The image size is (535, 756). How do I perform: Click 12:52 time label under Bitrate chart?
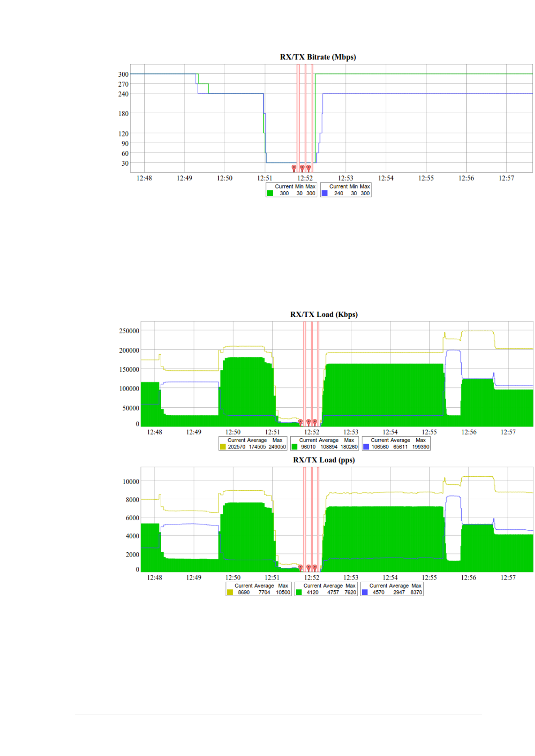[305, 178]
